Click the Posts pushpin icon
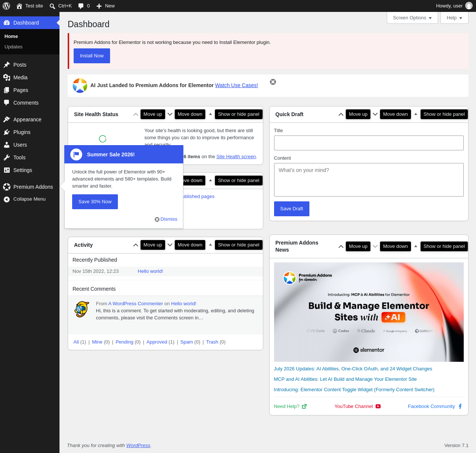The width and height of the screenshot is (476, 453). (7, 65)
